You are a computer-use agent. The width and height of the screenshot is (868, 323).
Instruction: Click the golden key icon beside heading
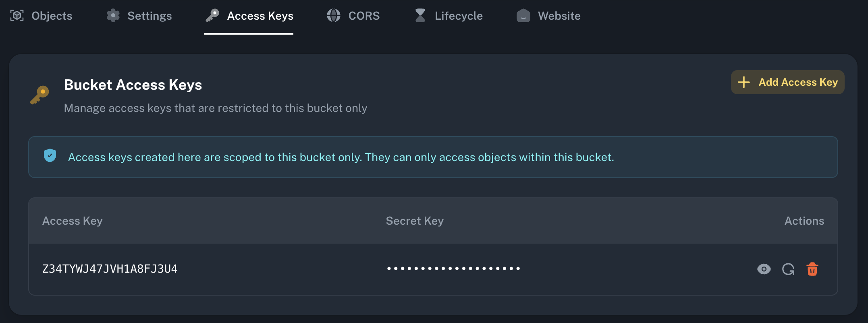[39, 95]
